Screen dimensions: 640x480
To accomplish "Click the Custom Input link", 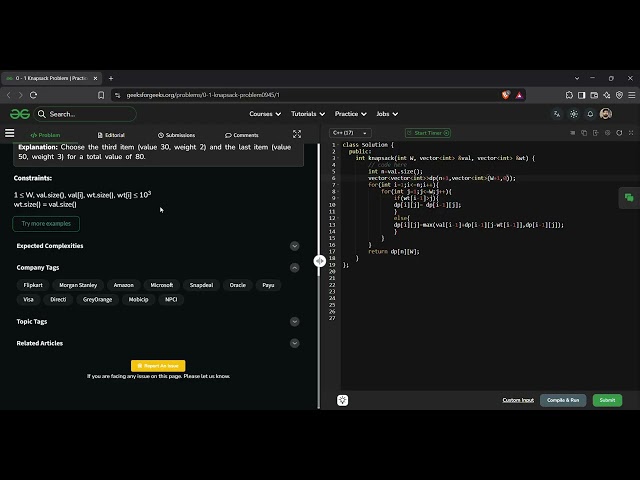I will click(x=518, y=400).
